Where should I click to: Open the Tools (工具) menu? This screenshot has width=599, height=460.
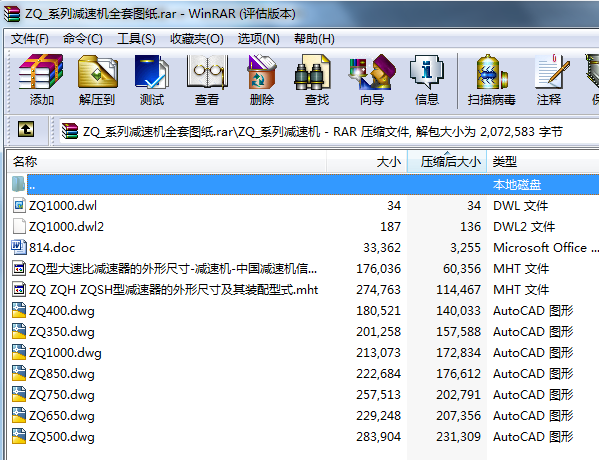[136, 39]
